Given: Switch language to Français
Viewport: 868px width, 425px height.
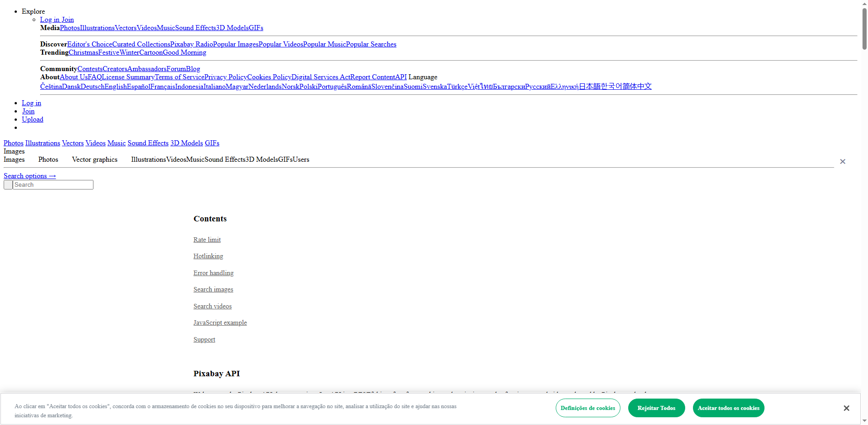Looking at the screenshot, I should [x=163, y=87].
